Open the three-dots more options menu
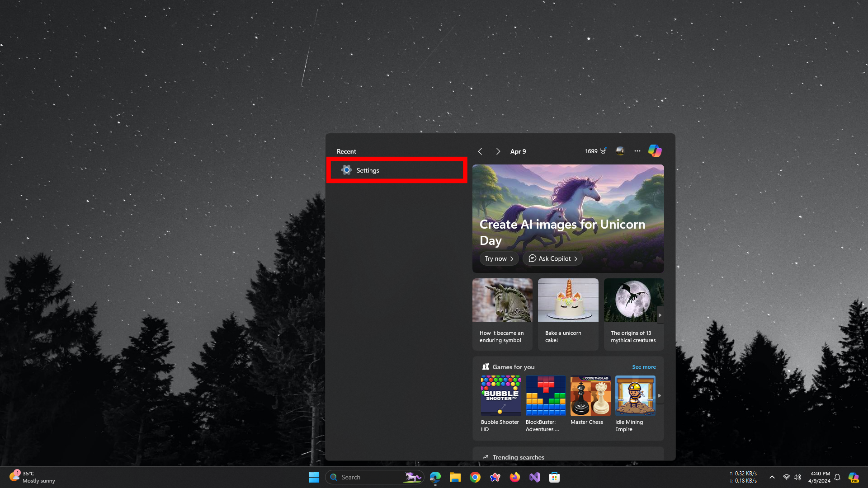This screenshot has width=868, height=488. pos(637,151)
